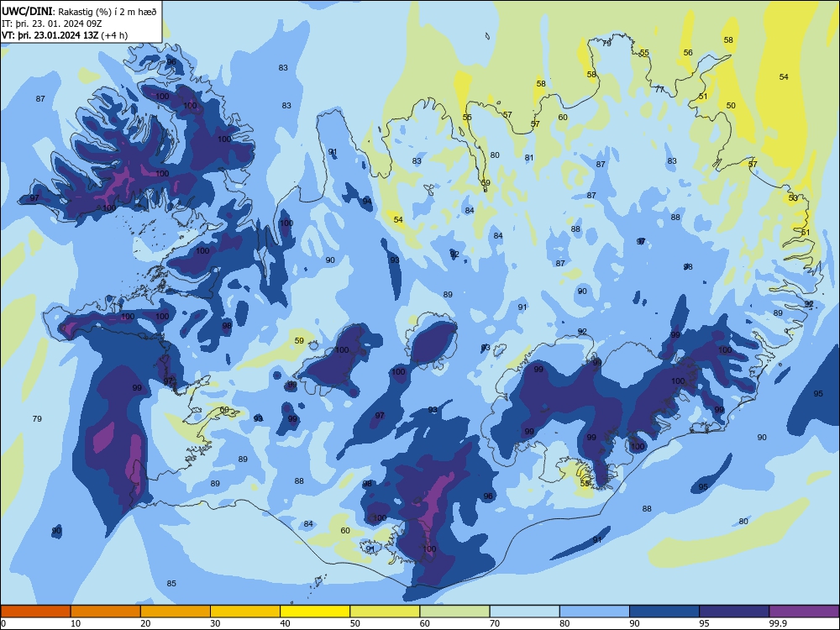Viewport: 840px width, 630px height.
Task: Click the humidity value '53' on the map
Action: point(794,198)
